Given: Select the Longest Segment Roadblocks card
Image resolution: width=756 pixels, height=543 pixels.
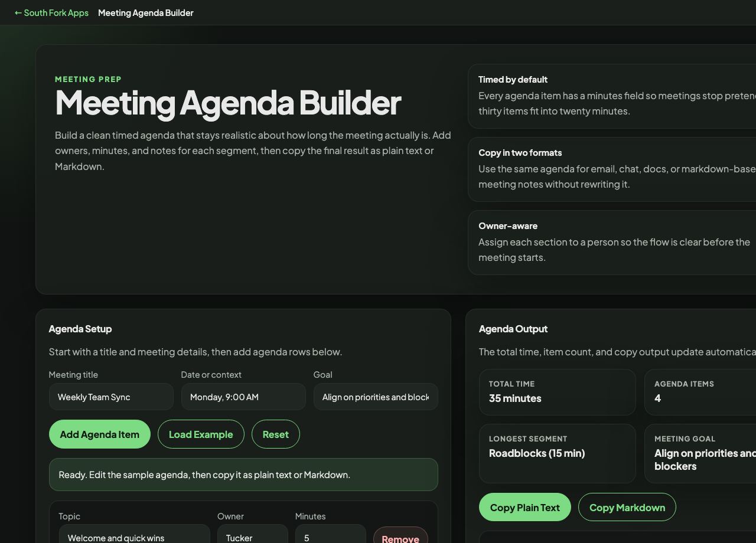Looking at the screenshot, I should point(558,453).
